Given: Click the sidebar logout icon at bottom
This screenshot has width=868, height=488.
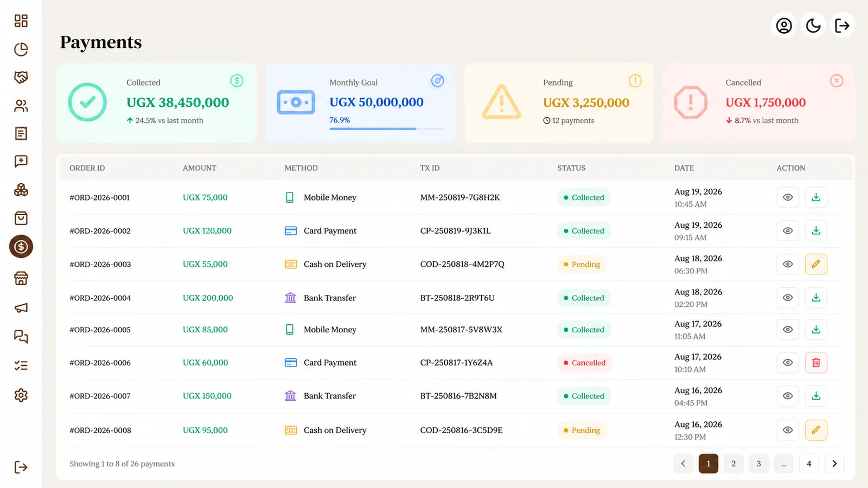Looking at the screenshot, I should (21, 467).
